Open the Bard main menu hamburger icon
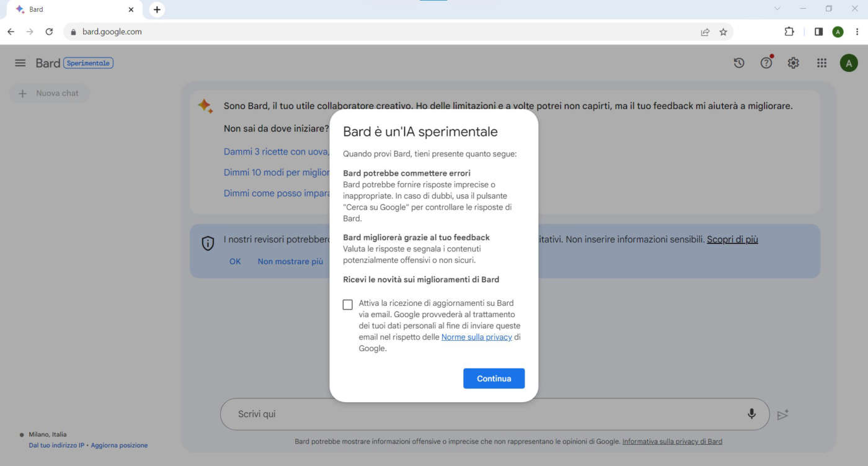Screen dimensions: 868x466 click(20, 63)
